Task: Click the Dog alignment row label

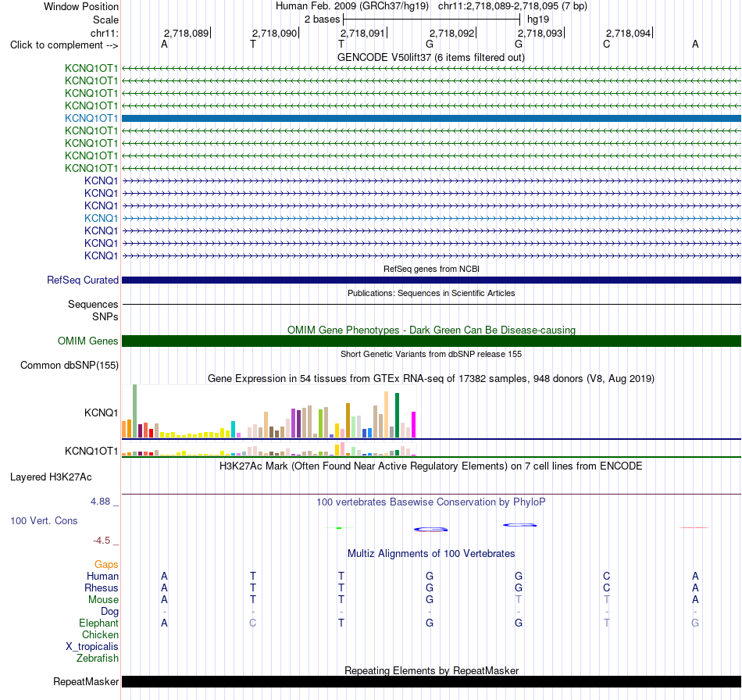Action: pyautogui.click(x=109, y=612)
